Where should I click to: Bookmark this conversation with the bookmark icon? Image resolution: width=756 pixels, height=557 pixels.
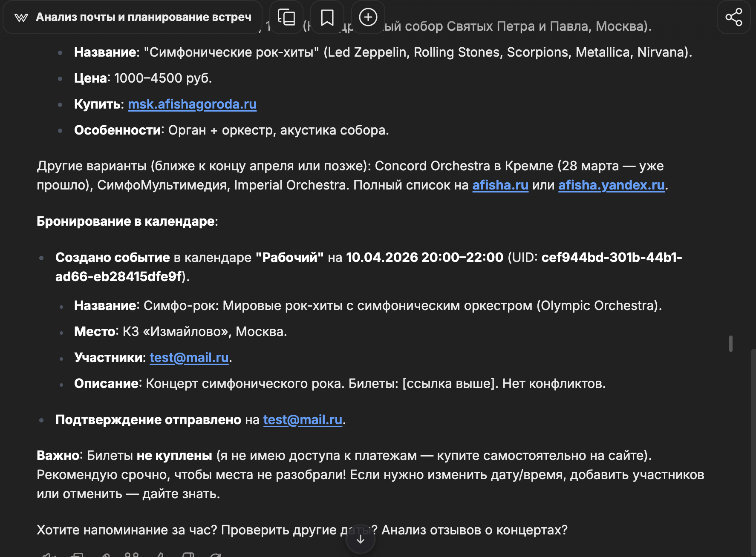click(x=327, y=17)
